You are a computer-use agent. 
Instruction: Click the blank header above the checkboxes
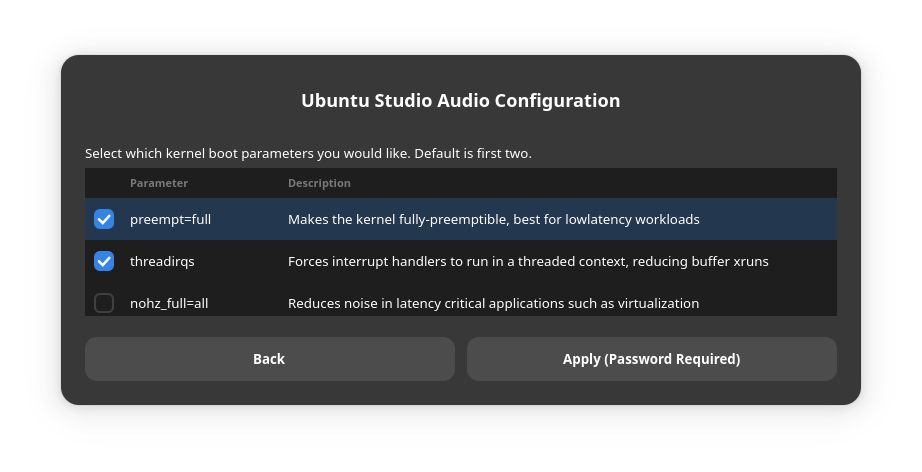(x=104, y=183)
